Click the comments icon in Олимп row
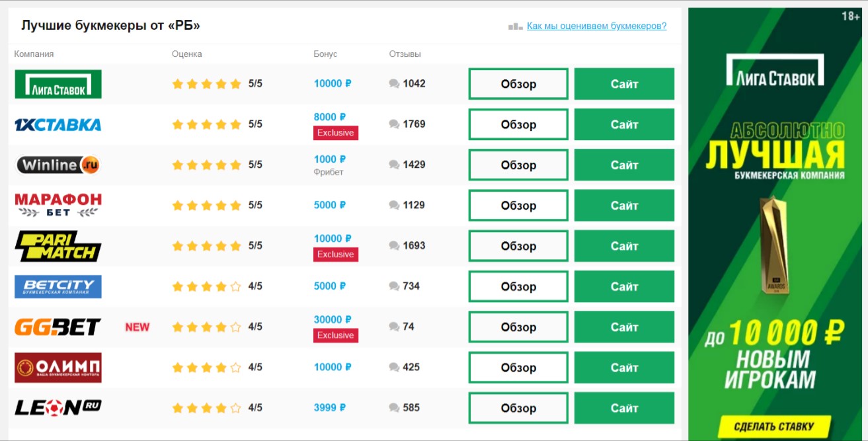Screen dimensions: 868x441 395,368
